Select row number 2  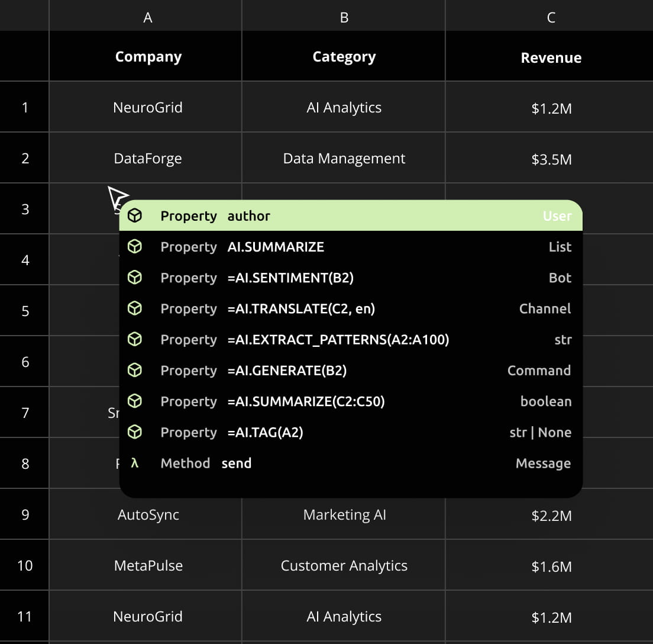[25, 157]
